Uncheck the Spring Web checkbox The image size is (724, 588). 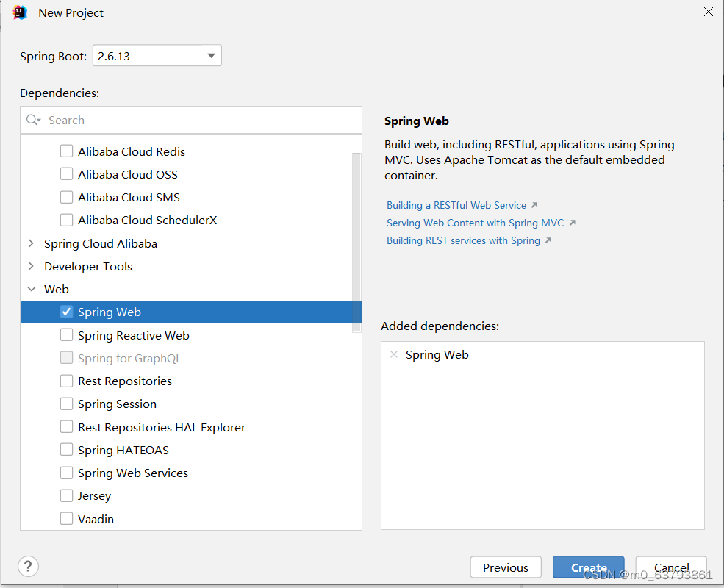(66, 312)
